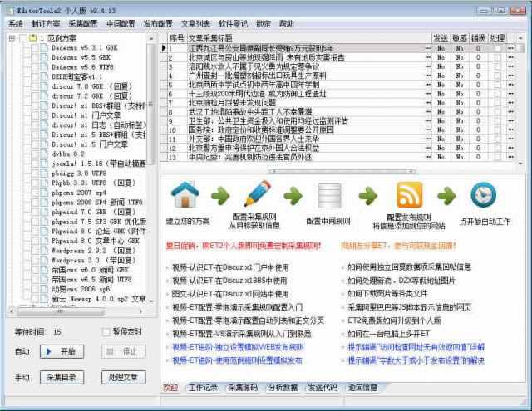Click the database icon for 配置中间规则
The image size is (532, 411).
[x=329, y=195]
